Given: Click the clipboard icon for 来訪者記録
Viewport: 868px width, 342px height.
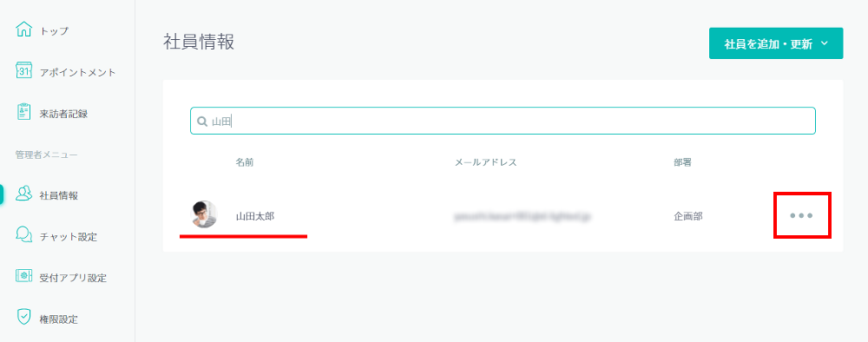Looking at the screenshot, I should point(23,112).
